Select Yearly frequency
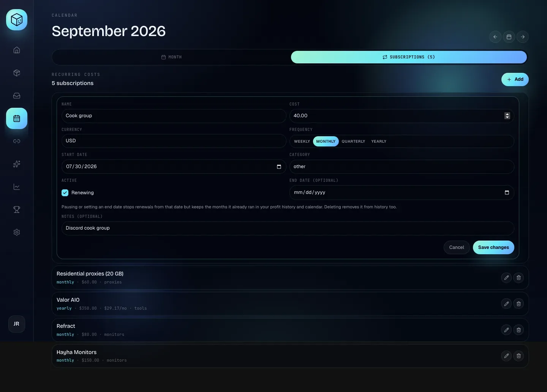The image size is (547, 392). (379, 142)
